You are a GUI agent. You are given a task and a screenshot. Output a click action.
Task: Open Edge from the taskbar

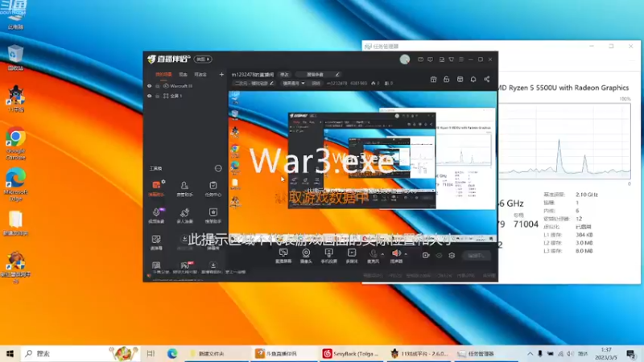coord(172,353)
